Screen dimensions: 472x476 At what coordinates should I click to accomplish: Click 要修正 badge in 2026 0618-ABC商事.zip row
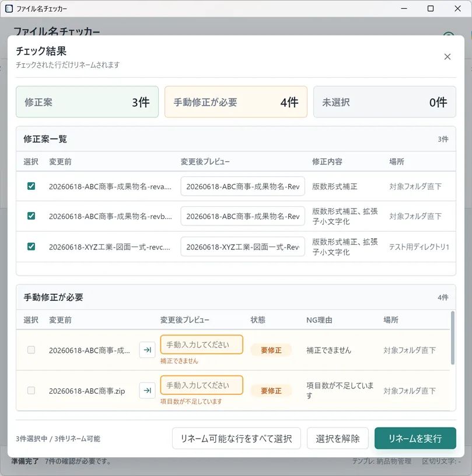click(x=271, y=391)
